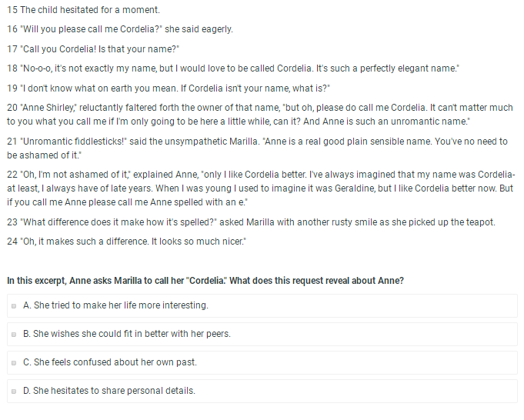
Task: Select the radio button for option B
Action: click(x=14, y=335)
